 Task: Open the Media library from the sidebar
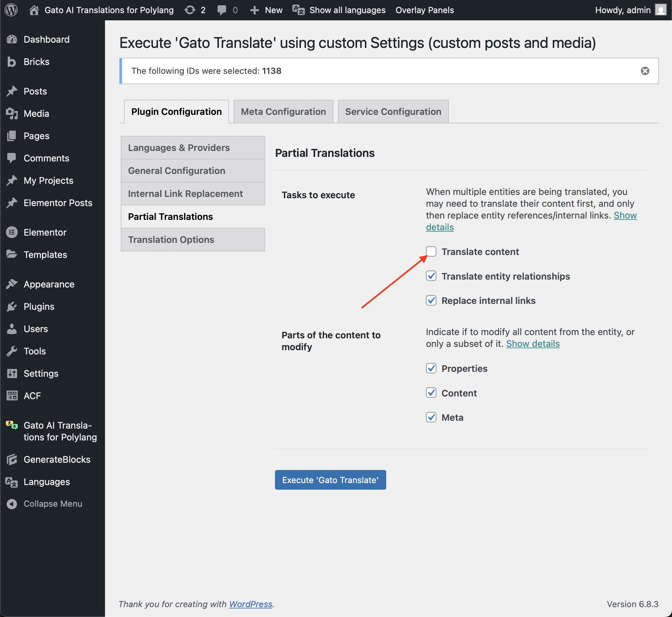(x=36, y=114)
